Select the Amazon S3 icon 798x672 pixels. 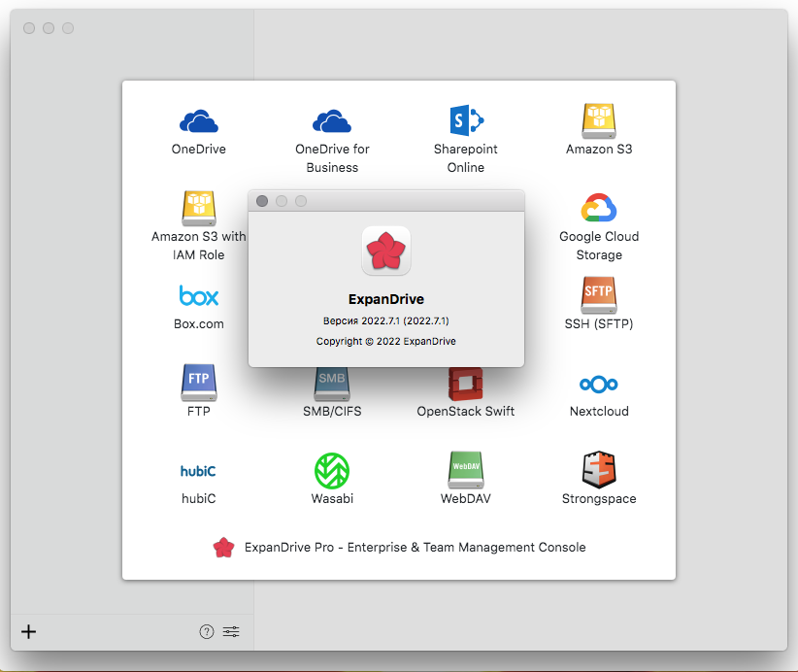tap(599, 121)
